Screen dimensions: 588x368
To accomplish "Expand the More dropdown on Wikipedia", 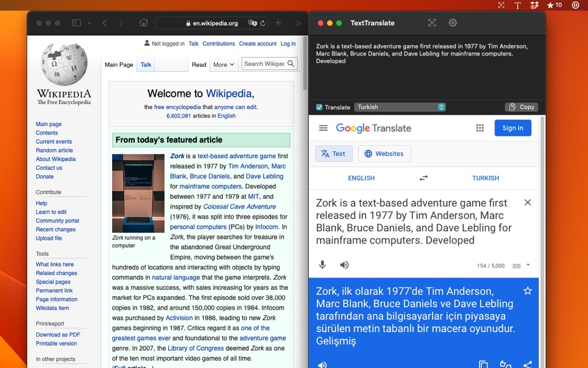I will click(224, 64).
